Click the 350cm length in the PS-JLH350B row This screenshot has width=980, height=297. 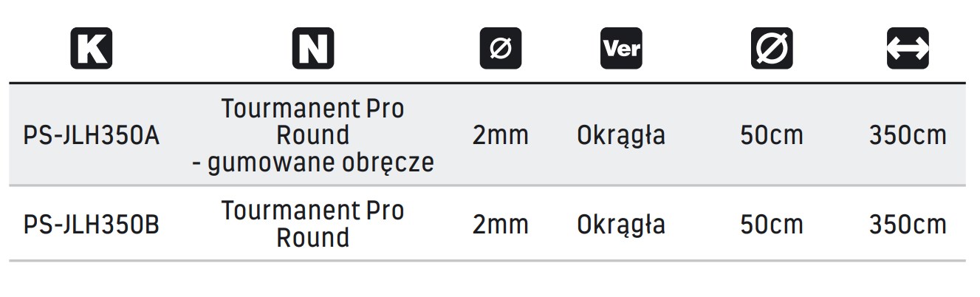point(908,225)
